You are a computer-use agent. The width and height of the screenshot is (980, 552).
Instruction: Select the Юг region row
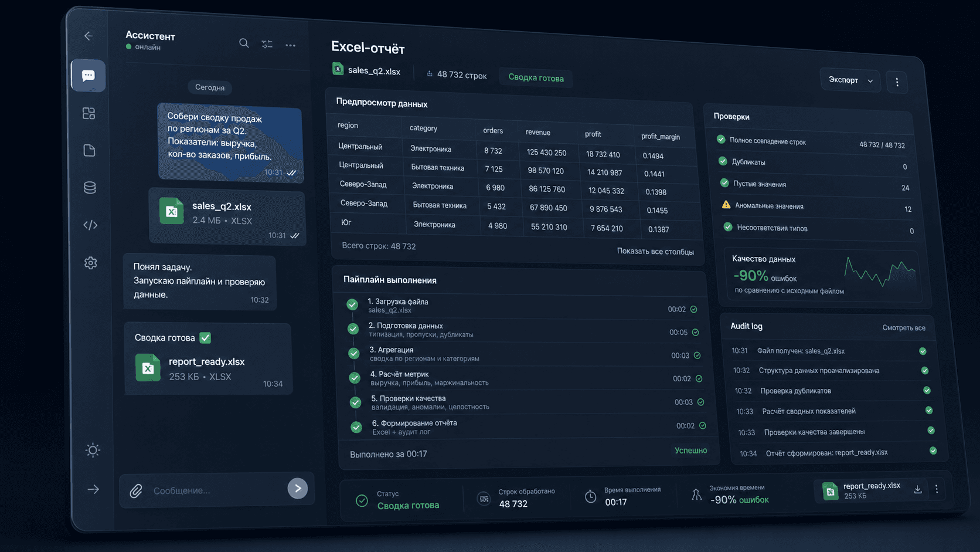(x=518, y=226)
